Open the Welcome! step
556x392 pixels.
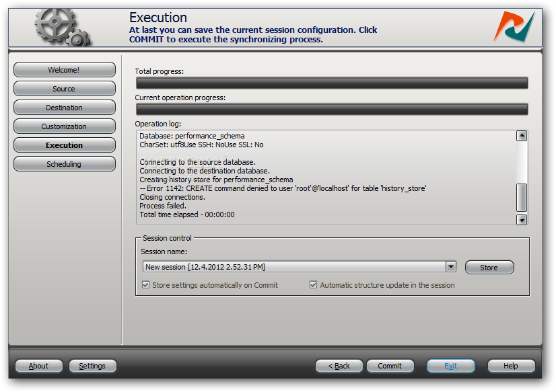[x=64, y=70]
